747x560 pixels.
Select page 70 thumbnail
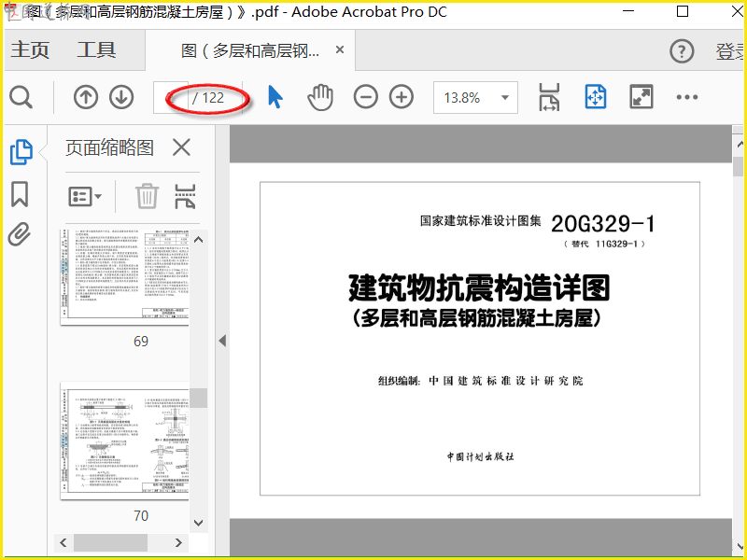pos(125,441)
